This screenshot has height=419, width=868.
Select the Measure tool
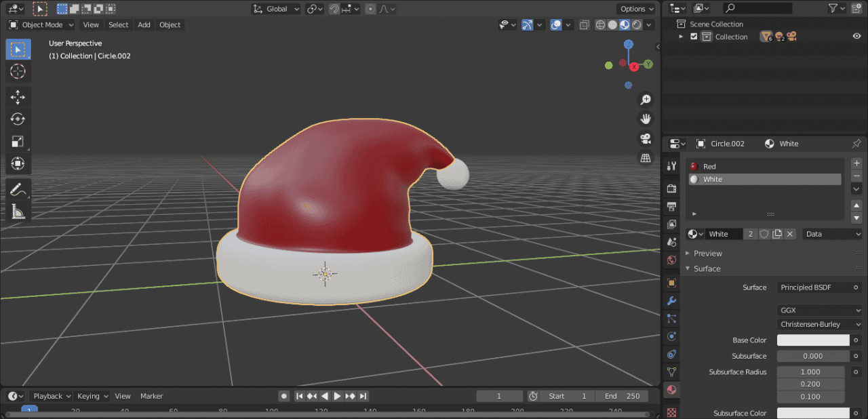18,211
